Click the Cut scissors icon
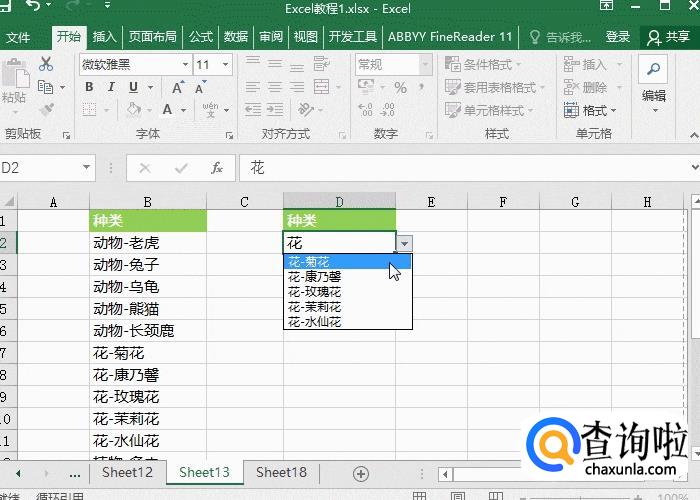The image size is (700, 500). 46,64
